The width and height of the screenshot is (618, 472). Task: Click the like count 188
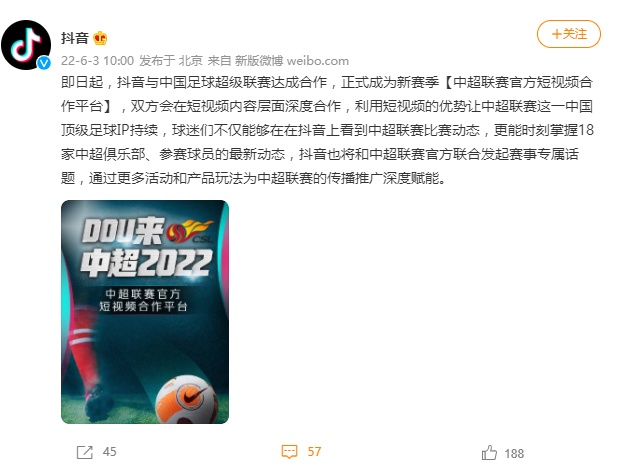point(514,453)
